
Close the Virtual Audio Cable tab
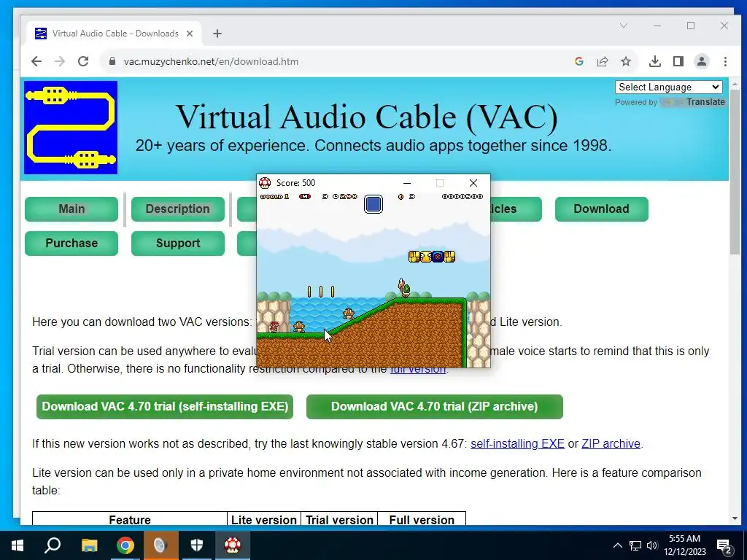click(x=190, y=34)
